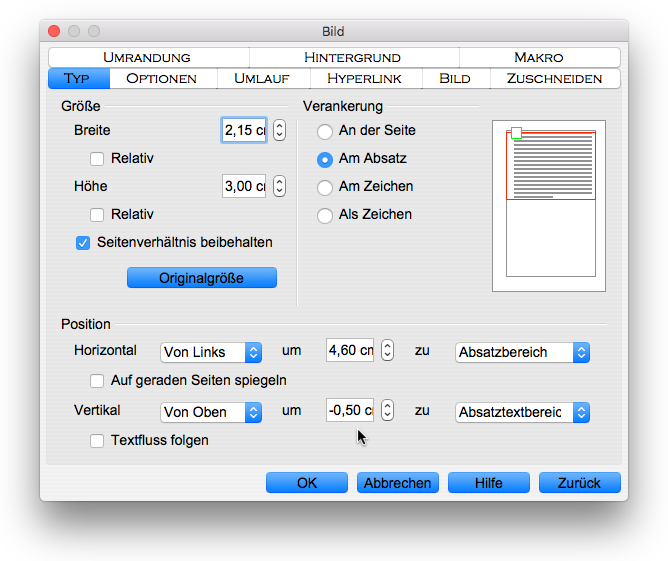
Task: Click the Zurück reset button
Action: (x=579, y=483)
